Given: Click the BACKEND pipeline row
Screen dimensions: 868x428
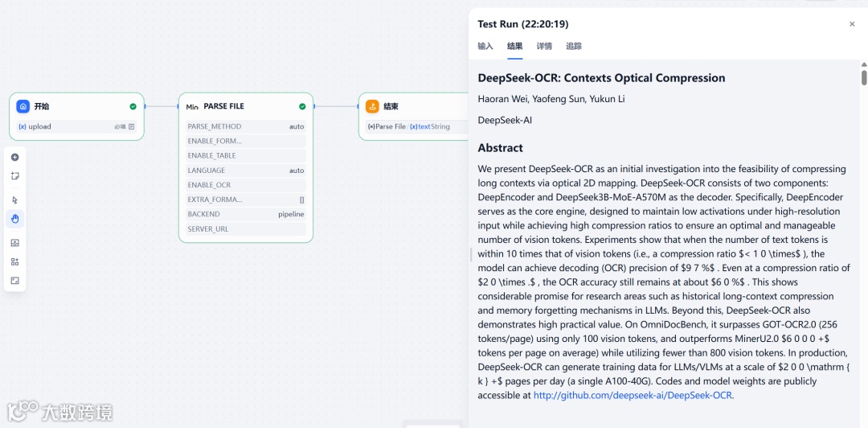Looking at the screenshot, I should coord(246,214).
